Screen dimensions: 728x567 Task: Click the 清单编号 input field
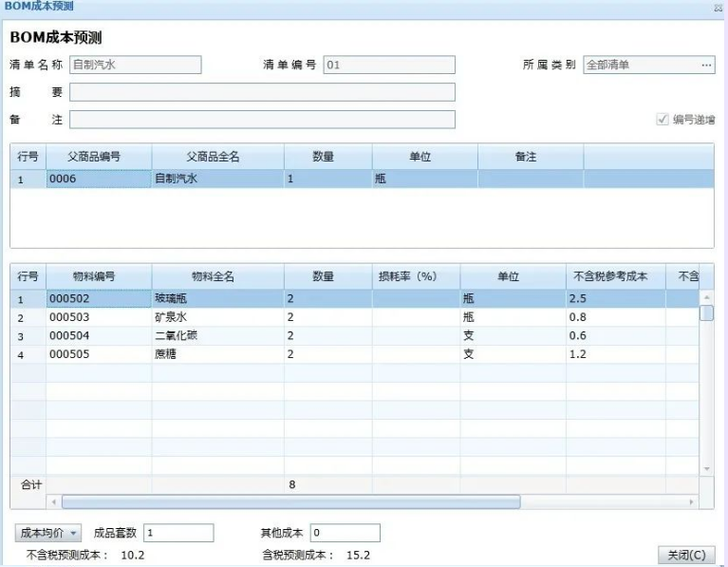388,65
